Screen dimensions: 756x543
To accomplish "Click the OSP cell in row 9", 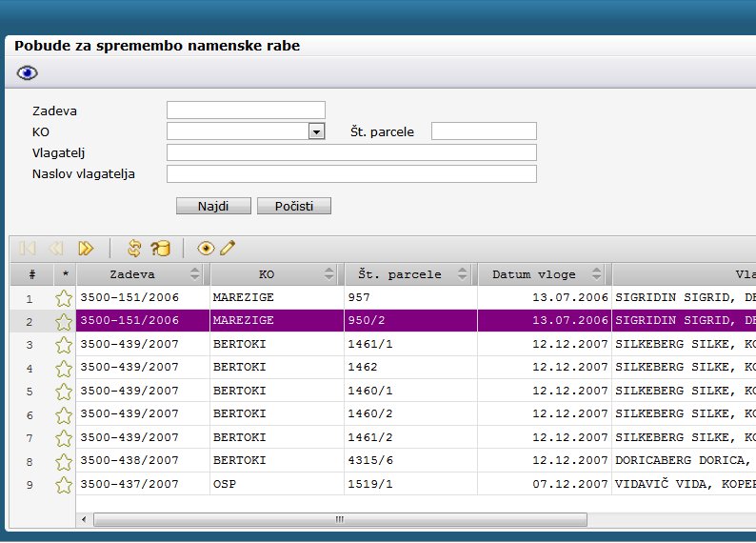I will point(277,484).
